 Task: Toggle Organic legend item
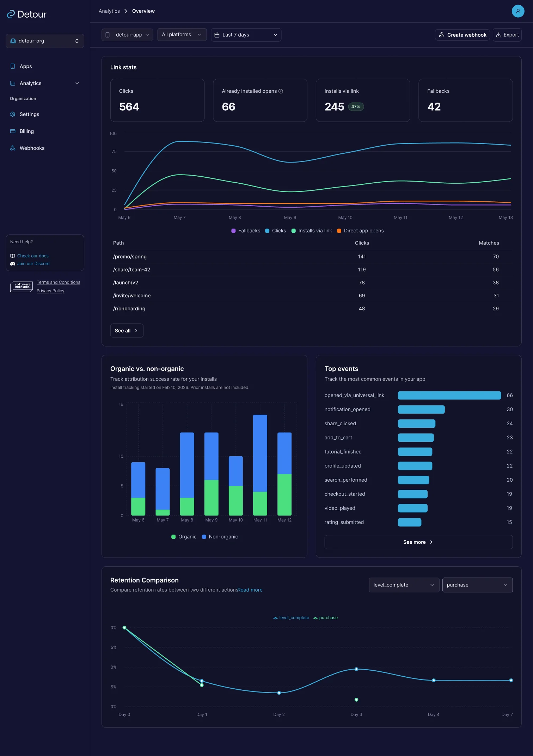click(x=184, y=537)
